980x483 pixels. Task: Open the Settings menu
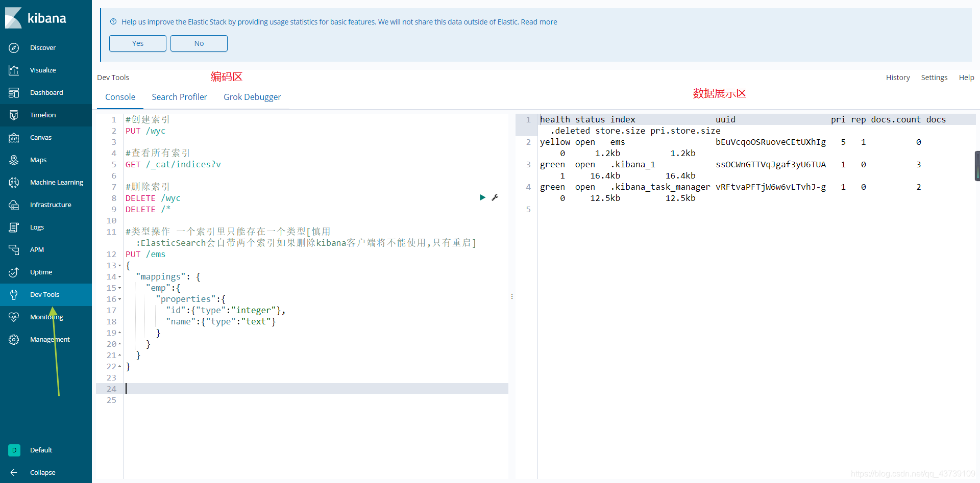pyautogui.click(x=934, y=78)
